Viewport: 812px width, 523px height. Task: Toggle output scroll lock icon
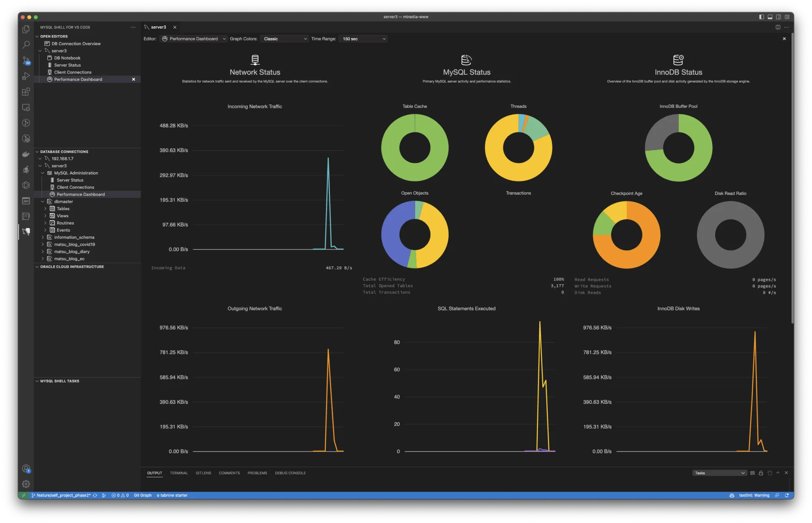tap(761, 473)
